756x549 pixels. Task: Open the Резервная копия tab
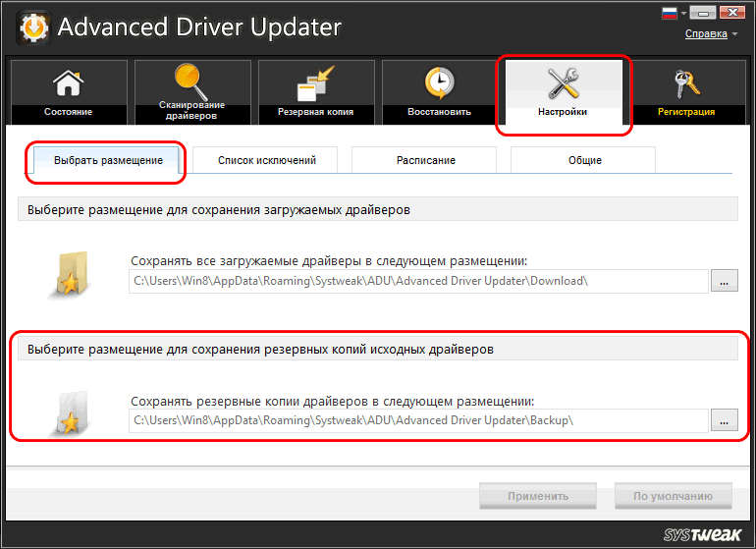[x=316, y=91]
